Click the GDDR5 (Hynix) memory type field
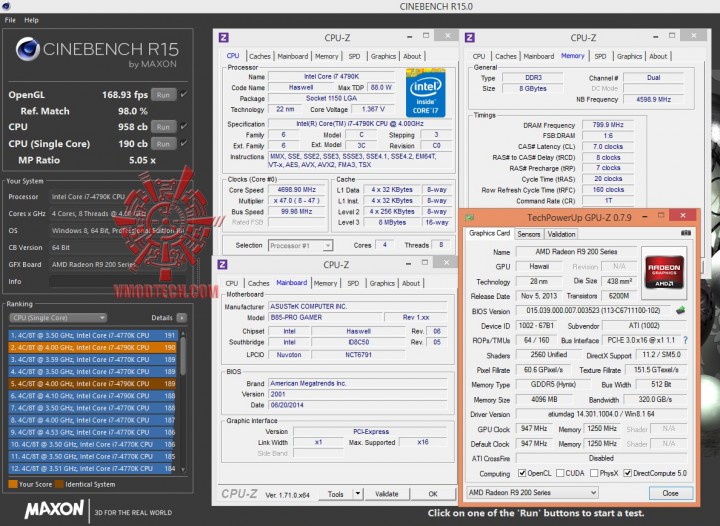The height and width of the screenshot is (526, 720). click(x=553, y=385)
